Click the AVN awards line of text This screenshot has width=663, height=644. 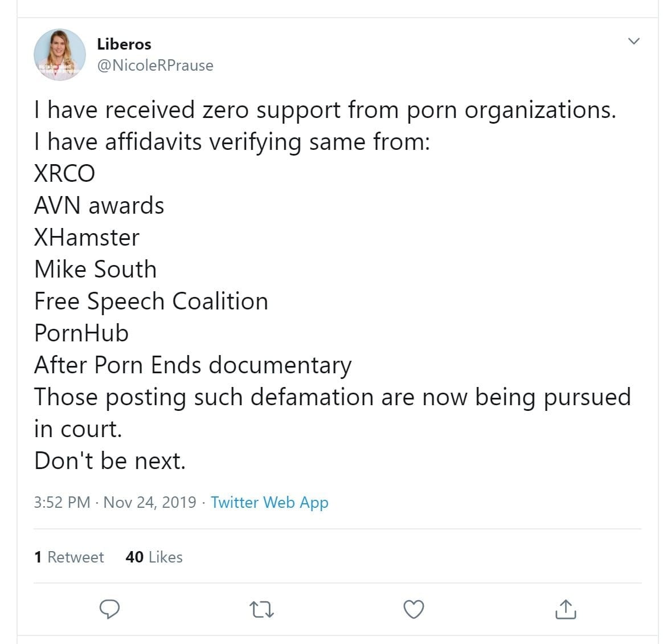99,206
